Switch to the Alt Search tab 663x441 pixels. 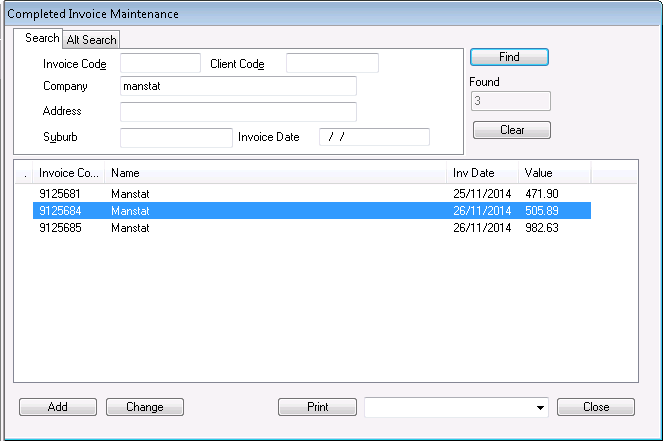click(x=92, y=40)
